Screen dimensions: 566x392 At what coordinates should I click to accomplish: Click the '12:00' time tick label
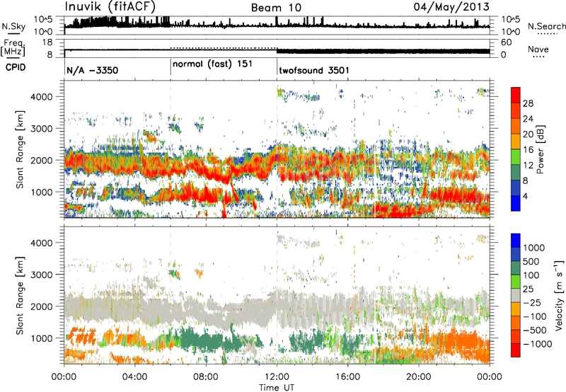pos(277,377)
